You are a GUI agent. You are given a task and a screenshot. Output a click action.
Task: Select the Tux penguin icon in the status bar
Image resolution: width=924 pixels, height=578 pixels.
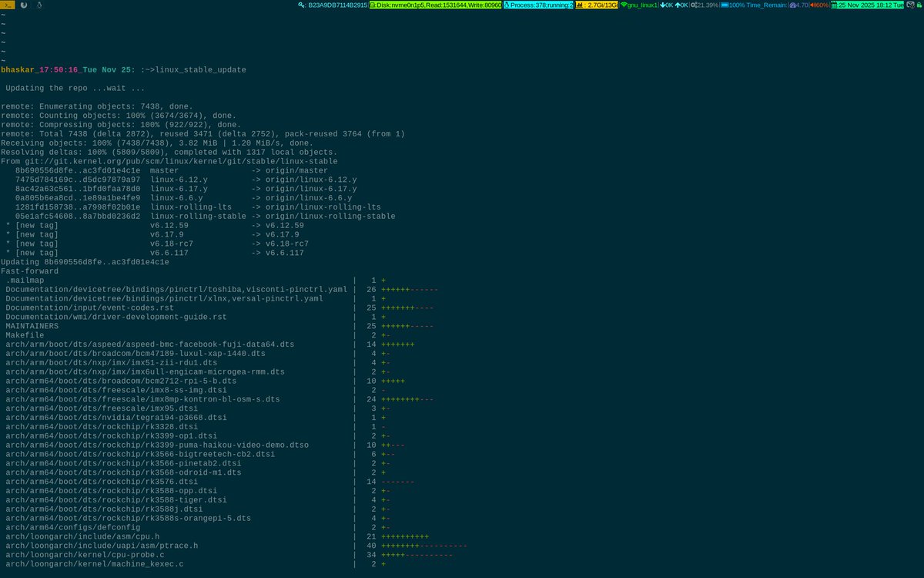pyautogui.click(x=38, y=4)
